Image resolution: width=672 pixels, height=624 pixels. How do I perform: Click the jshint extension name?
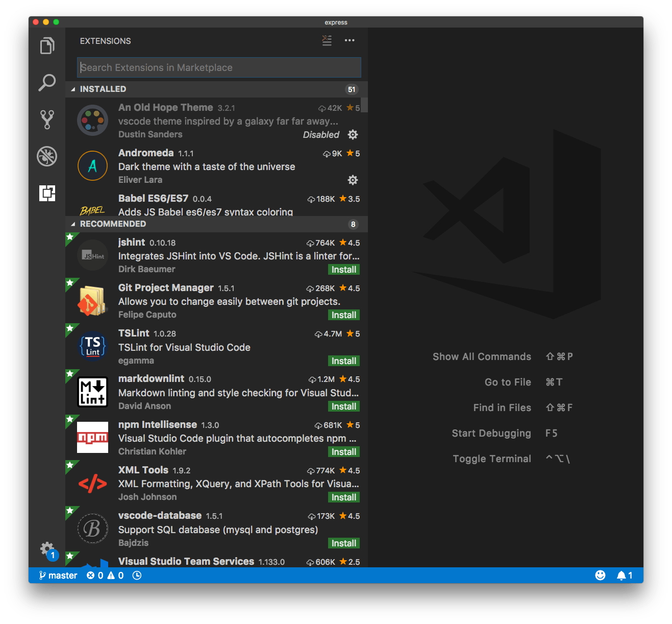coord(132,243)
